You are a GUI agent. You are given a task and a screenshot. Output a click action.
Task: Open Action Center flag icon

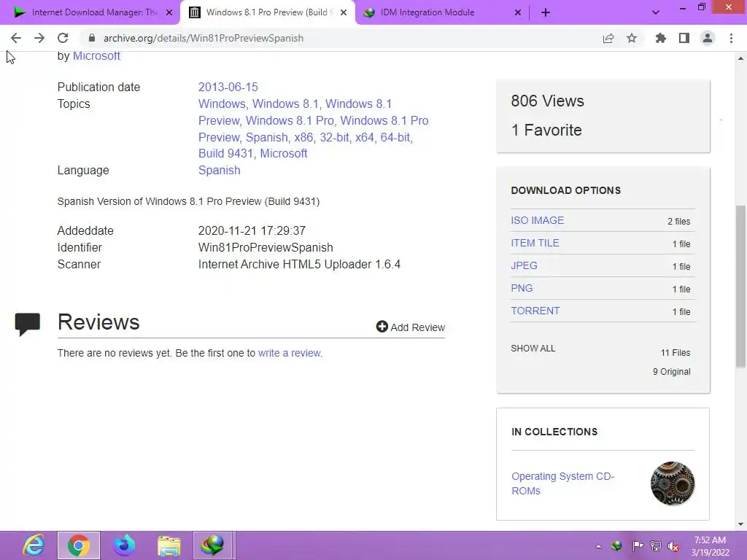click(638, 545)
